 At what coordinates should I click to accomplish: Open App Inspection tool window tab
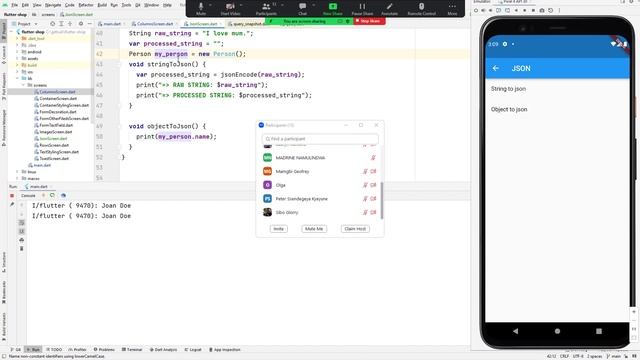(x=224, y=350)
